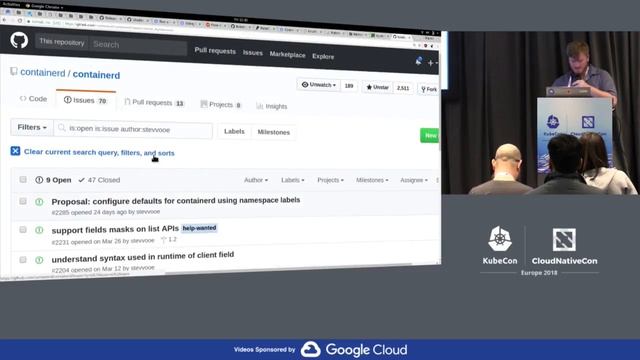The image size is (640, 360).
Task: Check the understand syntax issue checkbox
Action: (23, 260)
